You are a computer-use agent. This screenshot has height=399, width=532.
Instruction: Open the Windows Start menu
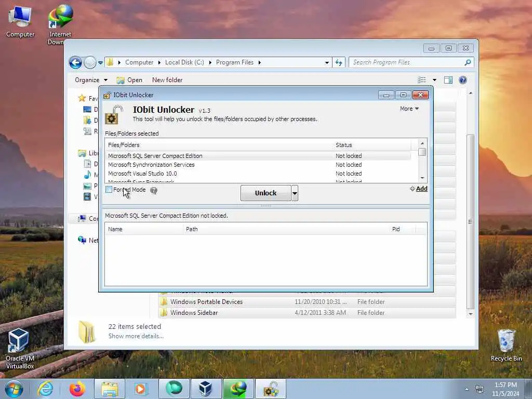click(14, 389)
